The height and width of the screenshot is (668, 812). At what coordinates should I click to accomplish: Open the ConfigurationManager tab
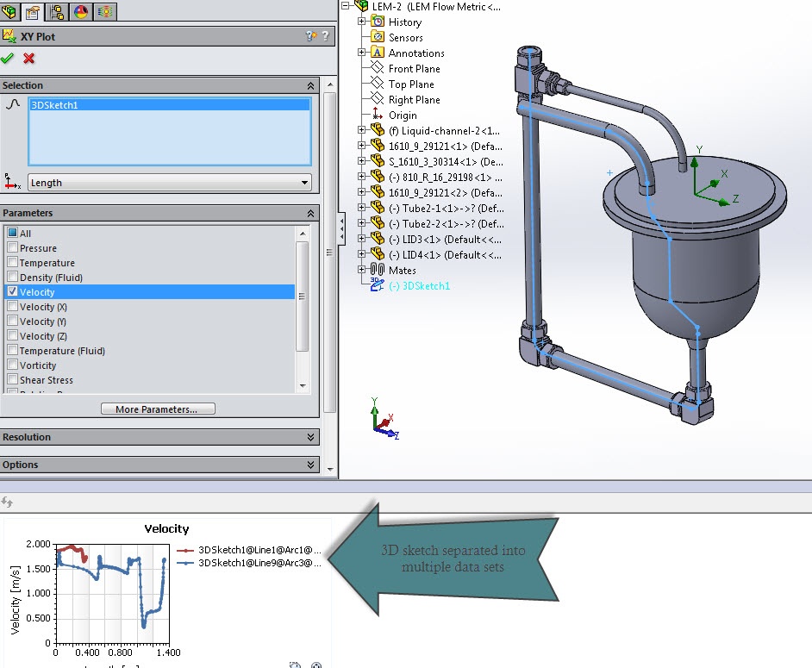pyautogui.click(x=56, y=11)
